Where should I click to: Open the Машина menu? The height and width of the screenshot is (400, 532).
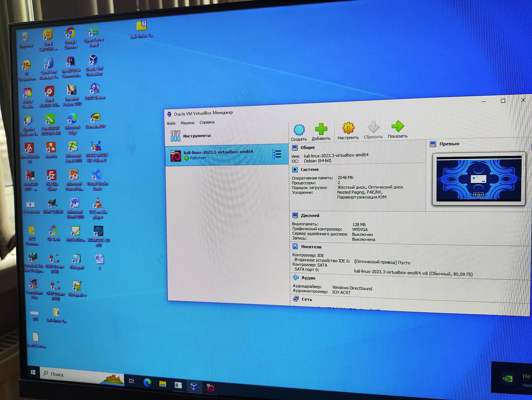tap(187, 123)
